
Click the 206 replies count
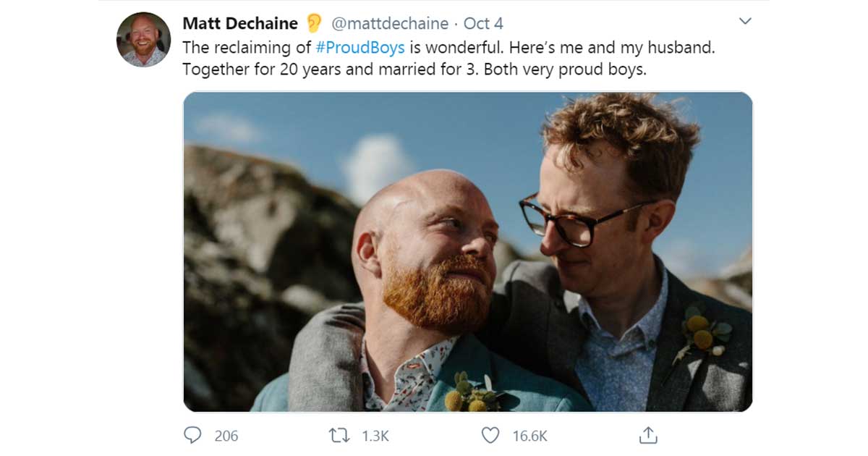226,436
